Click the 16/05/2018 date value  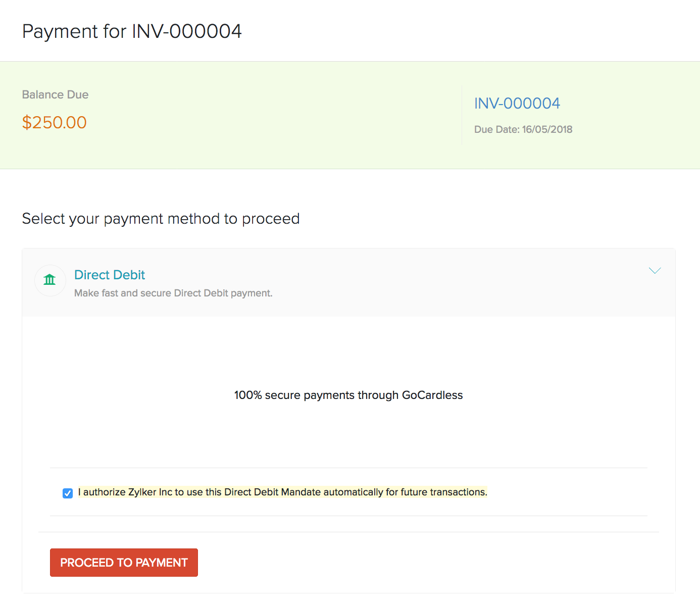click(547, 129)
